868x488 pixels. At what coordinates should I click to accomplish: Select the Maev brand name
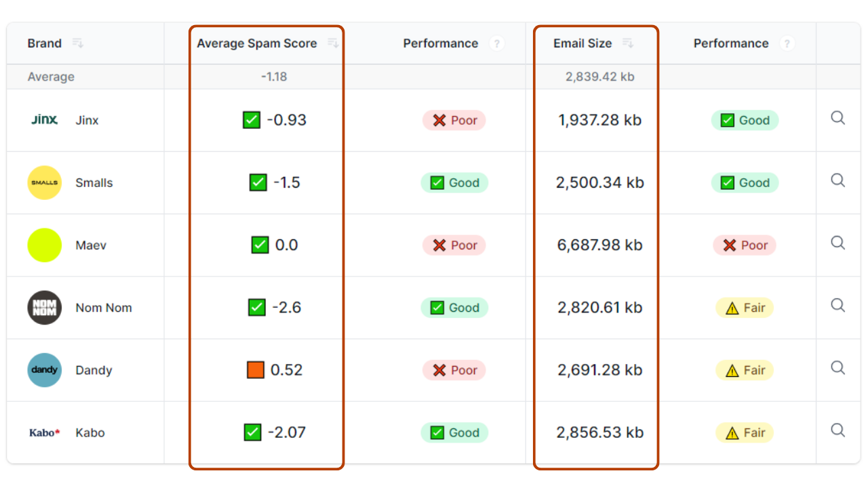(91, 245)
